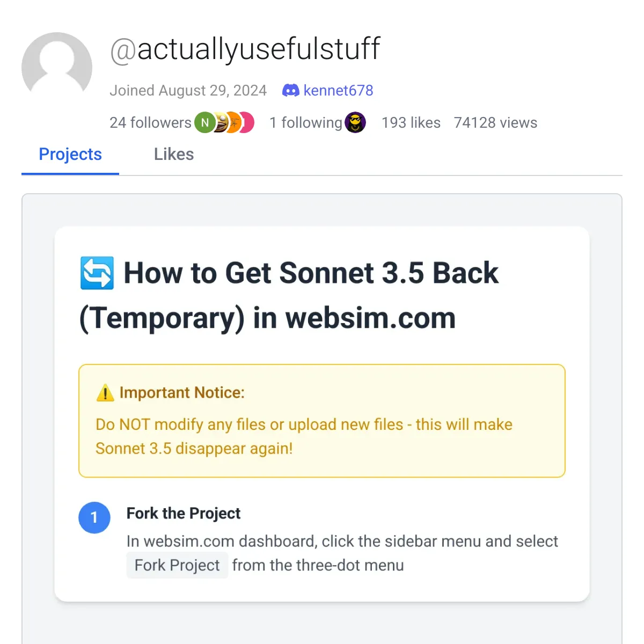Click the 'Fork Project' code label

click(177, 565)
